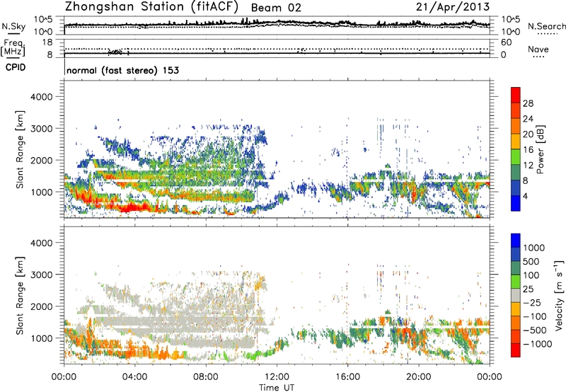Click the '1000' tick on Velocity colorbar
Screen dimensions: 566x392
[x=534, y=248]
